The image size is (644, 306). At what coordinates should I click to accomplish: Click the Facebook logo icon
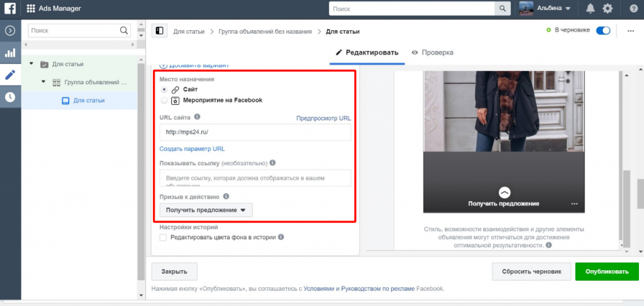10,8
